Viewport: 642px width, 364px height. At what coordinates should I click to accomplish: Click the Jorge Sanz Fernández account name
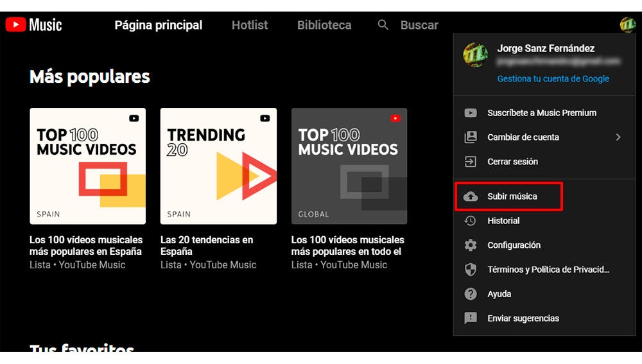point(546,48)
